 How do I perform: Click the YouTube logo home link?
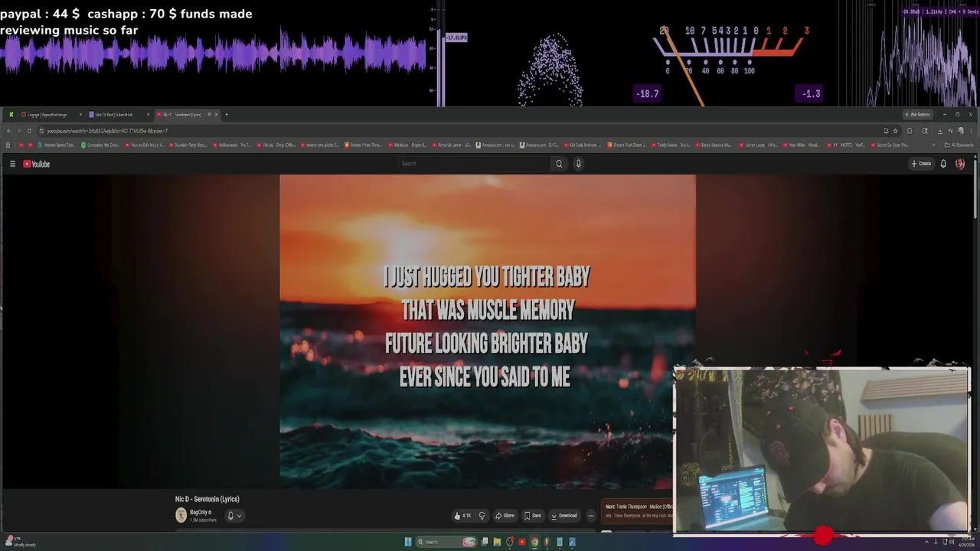pyautogui.click(x=36, y=164)
